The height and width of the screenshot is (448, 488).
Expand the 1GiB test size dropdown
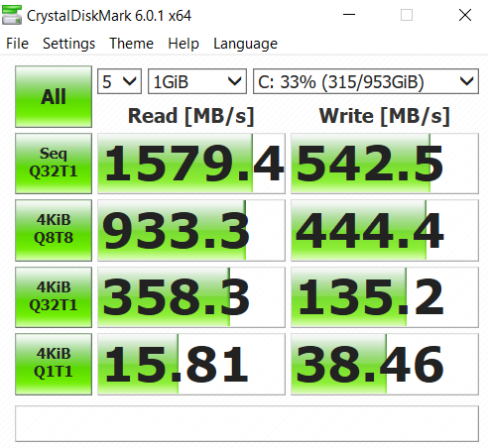197,81
